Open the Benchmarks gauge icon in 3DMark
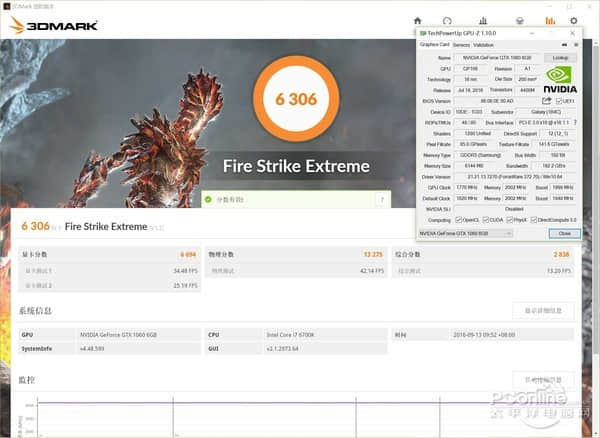The image size is (600, 438). (x=447, y=21)
